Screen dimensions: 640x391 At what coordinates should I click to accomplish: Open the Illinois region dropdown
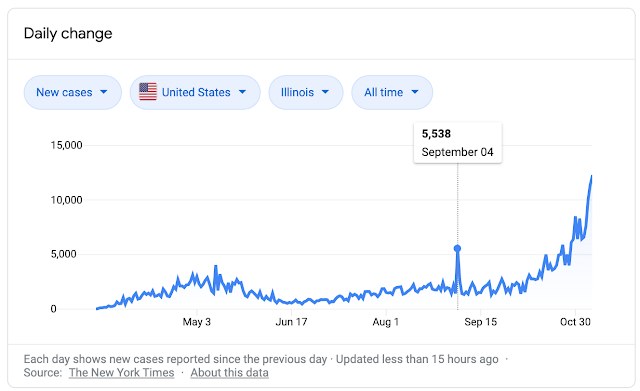[306, 92]
